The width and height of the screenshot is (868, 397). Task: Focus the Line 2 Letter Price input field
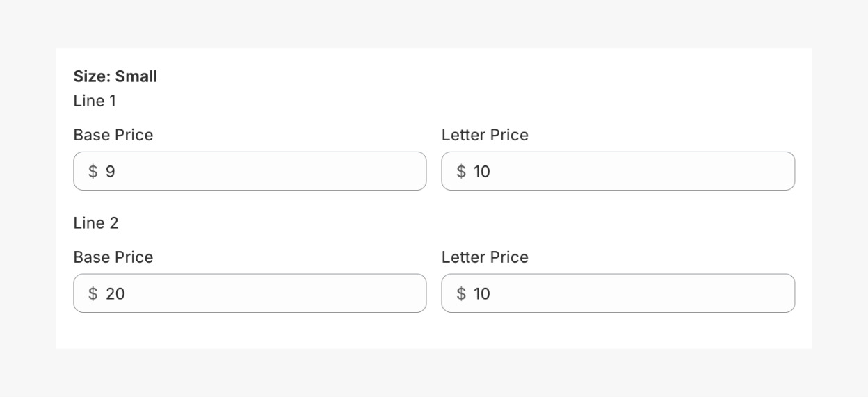click(633, 293)
